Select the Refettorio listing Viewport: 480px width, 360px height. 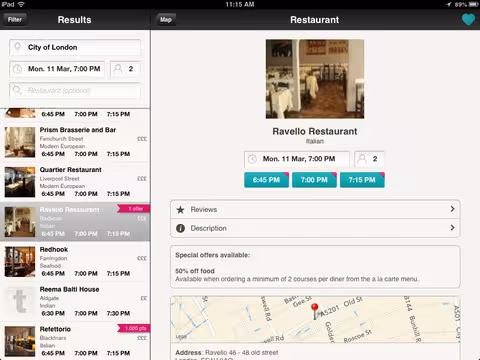75,341
